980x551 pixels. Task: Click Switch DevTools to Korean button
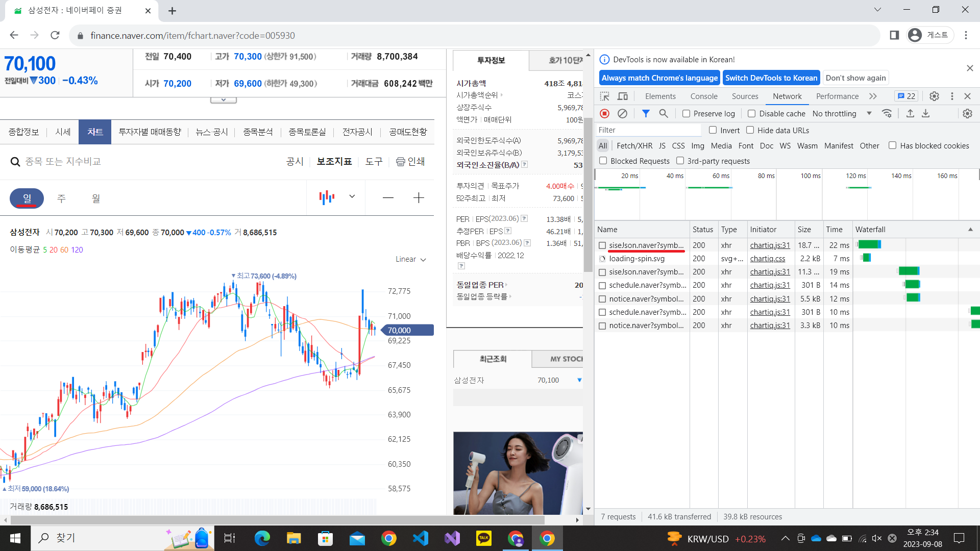coord(771,78)
